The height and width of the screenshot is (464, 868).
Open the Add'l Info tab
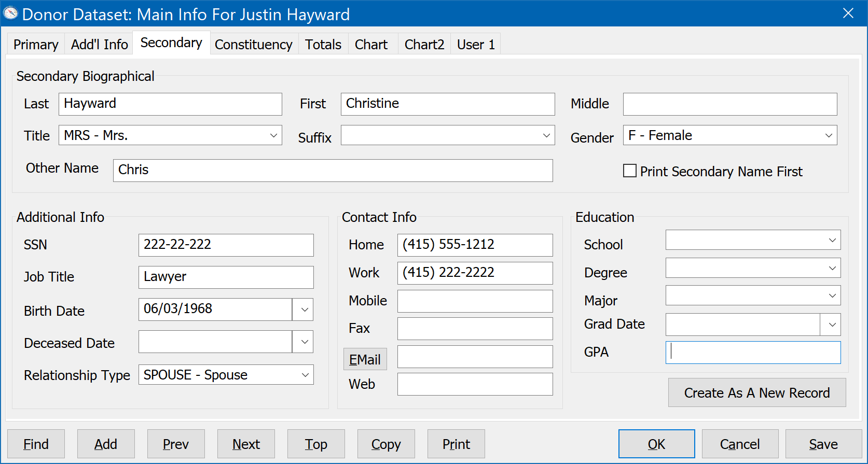(99, 45)
